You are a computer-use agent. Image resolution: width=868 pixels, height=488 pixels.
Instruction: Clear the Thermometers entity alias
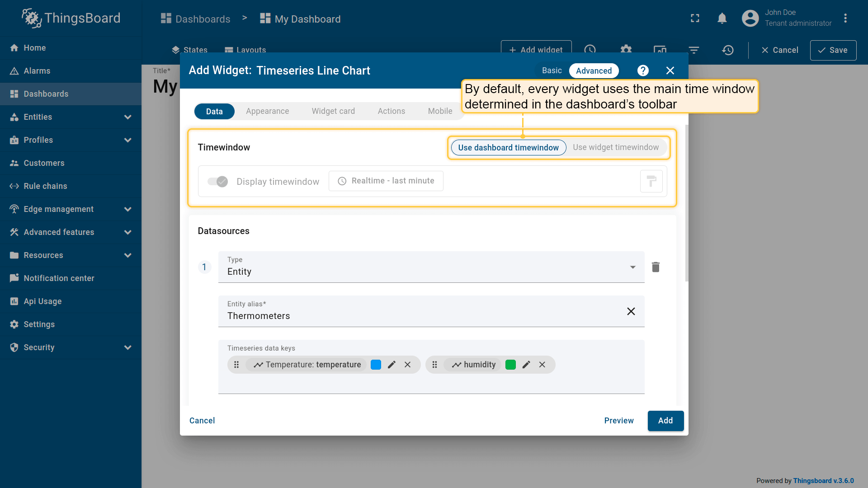631,311
